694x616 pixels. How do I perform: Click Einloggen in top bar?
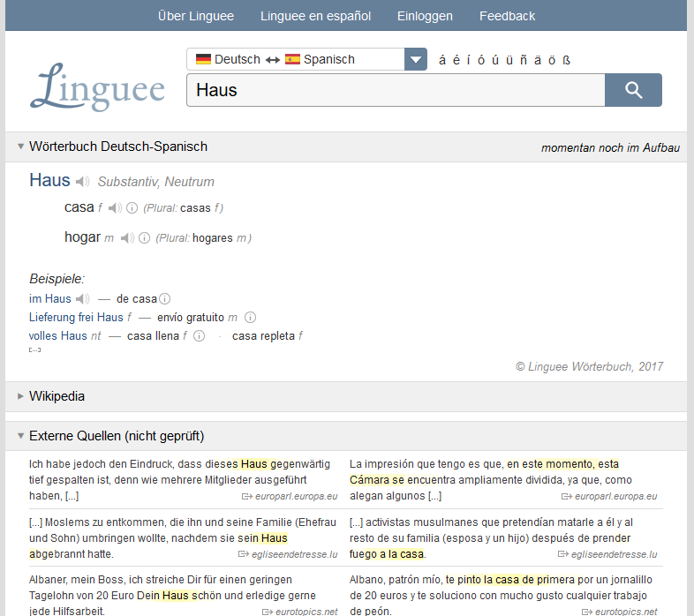[425, 16]
